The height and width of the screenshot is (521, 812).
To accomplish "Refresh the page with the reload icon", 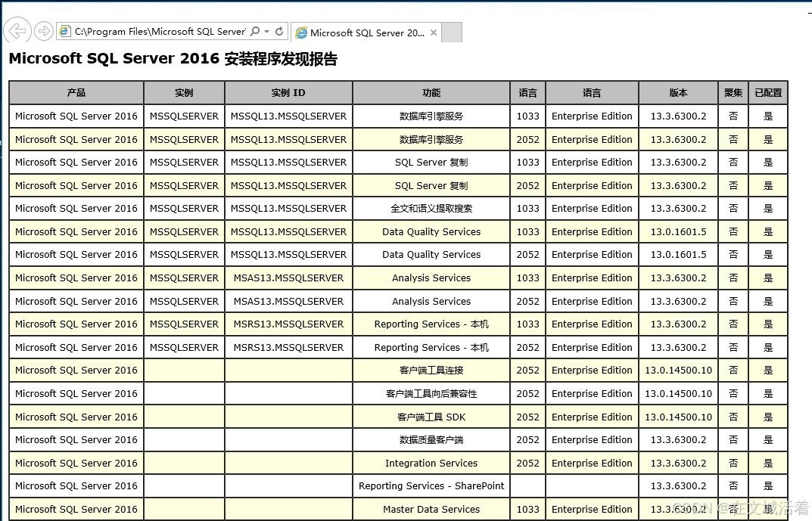I will pyautogui.click(x=279, y=31).
